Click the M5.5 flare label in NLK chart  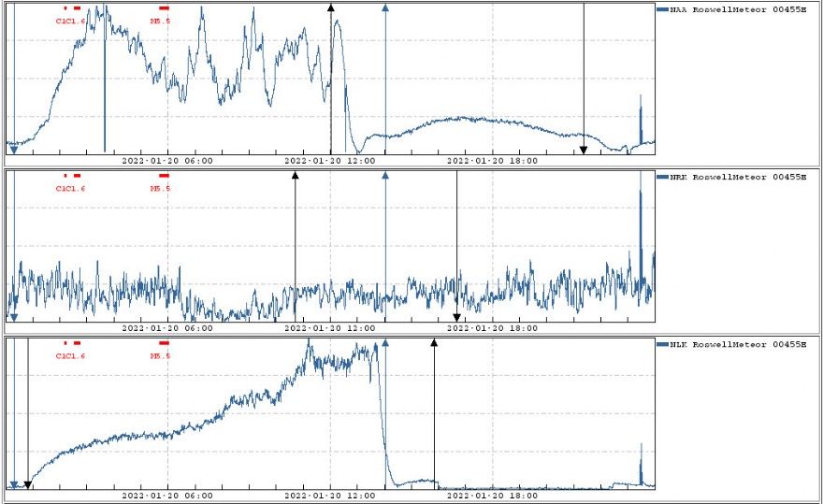160,356
